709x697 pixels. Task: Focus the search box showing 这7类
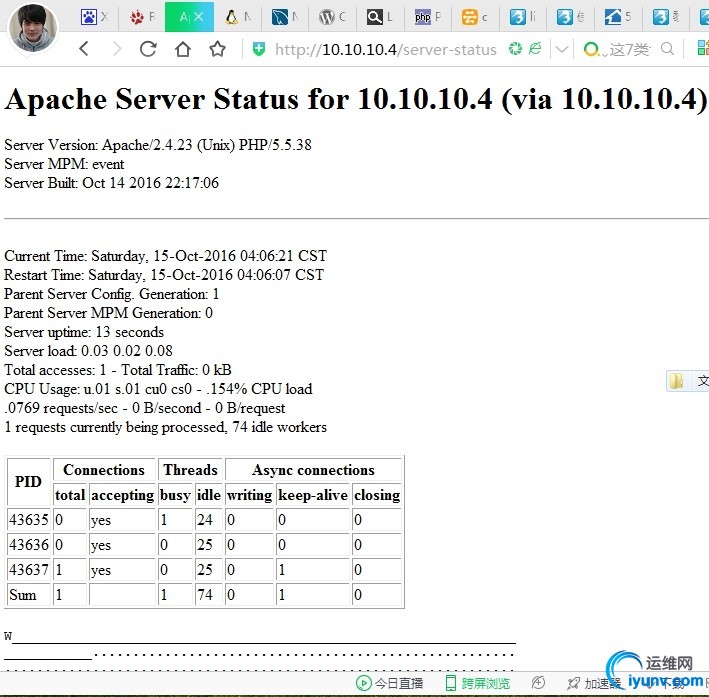(630, 49)
